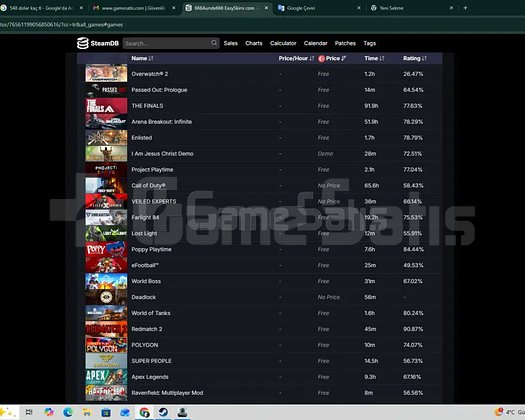
Task: Focus the SteamDB search field
Action: (167, 43)
